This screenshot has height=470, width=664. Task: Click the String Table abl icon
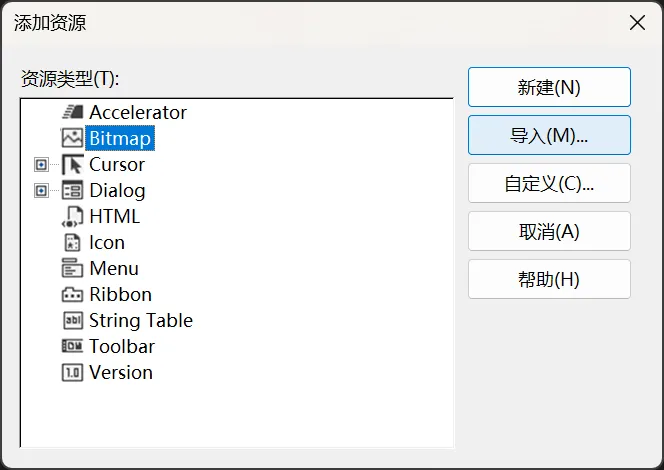[x=72, y=321]
